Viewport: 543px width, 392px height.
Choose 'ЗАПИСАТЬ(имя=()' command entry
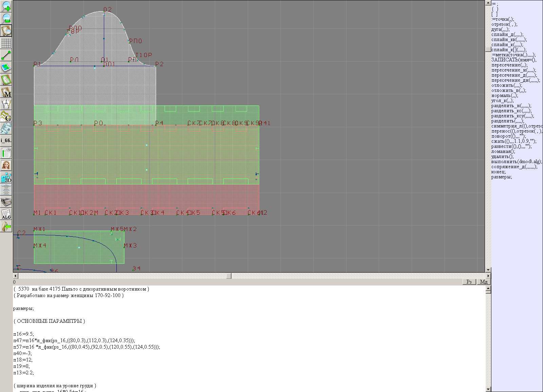tap(513, 60)
